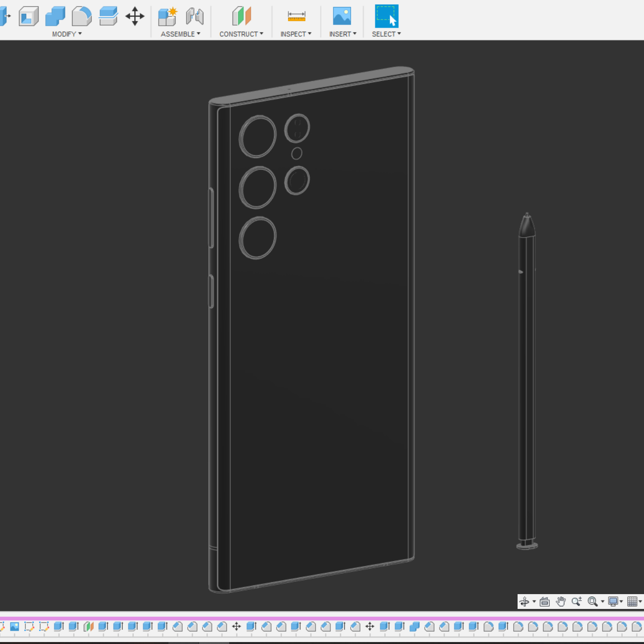644x644 pixels.
Task: Select the Fillet tool in the toolbar
Action: (x=81, y=16)
